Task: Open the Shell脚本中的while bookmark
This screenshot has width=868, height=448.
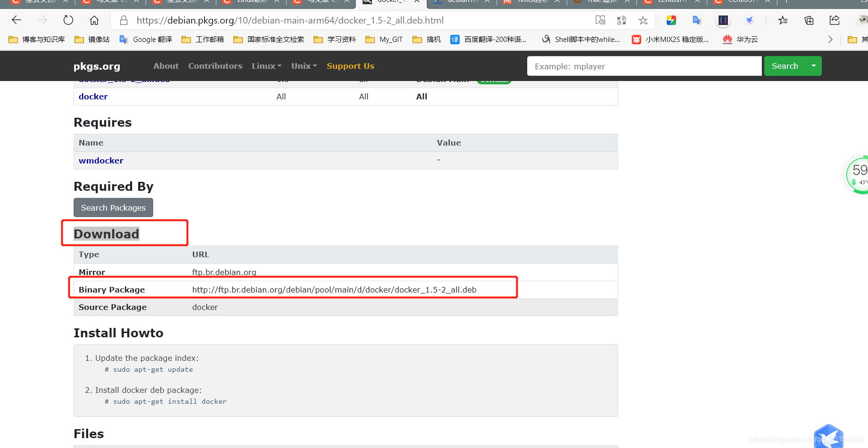Action: (x=580, y=40)
